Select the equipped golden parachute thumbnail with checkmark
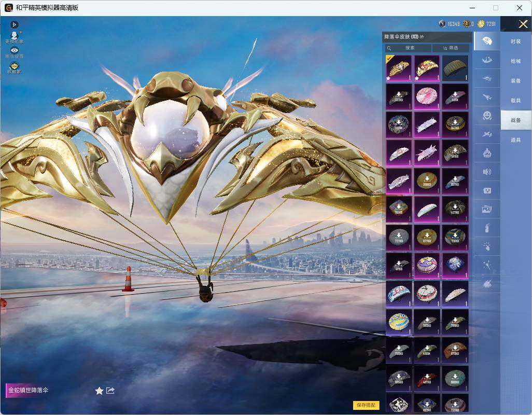The image size is (532, 415). pos(399,68)
